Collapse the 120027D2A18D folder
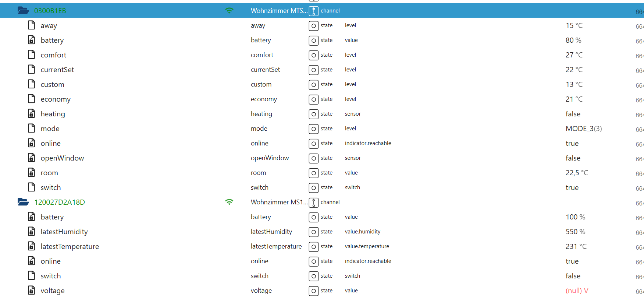This screenshot has height=299, width=644. pos(23,202)
